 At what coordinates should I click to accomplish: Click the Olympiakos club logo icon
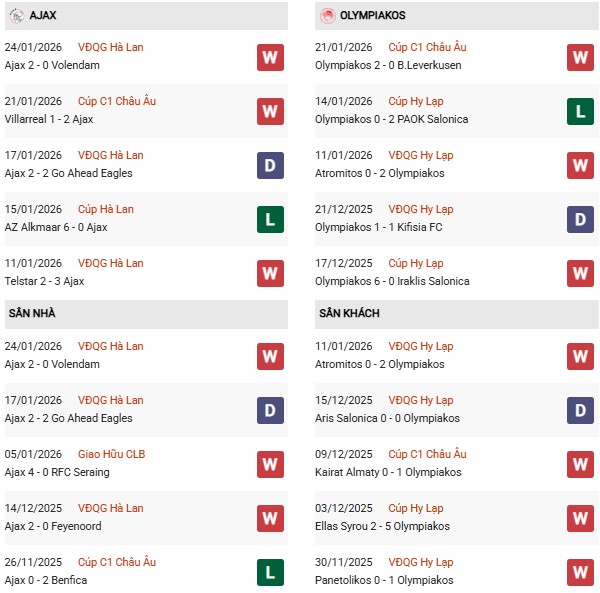click(327, 16)
